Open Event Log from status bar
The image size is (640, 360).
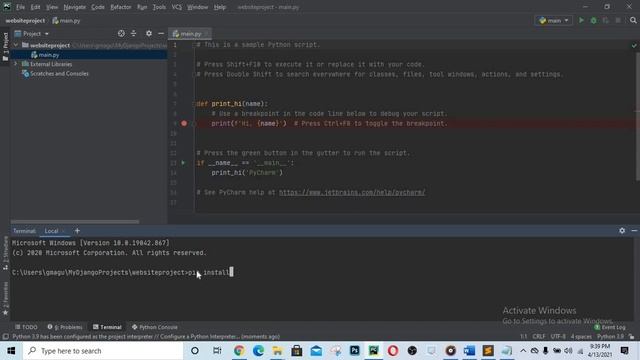tap(610, 327)
